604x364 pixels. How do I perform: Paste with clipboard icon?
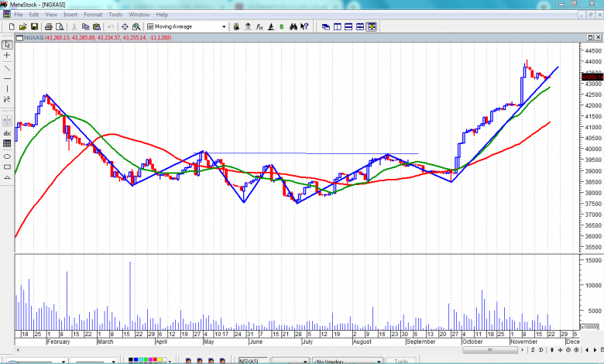(97, 26)
